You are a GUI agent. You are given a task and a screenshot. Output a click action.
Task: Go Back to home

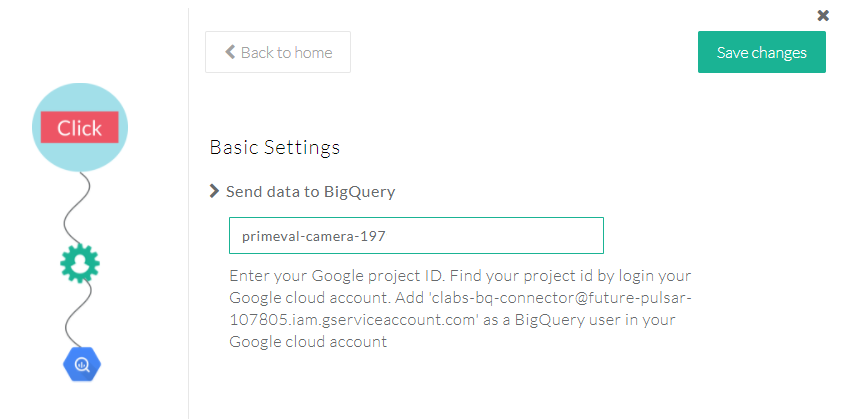pos(278,52)
